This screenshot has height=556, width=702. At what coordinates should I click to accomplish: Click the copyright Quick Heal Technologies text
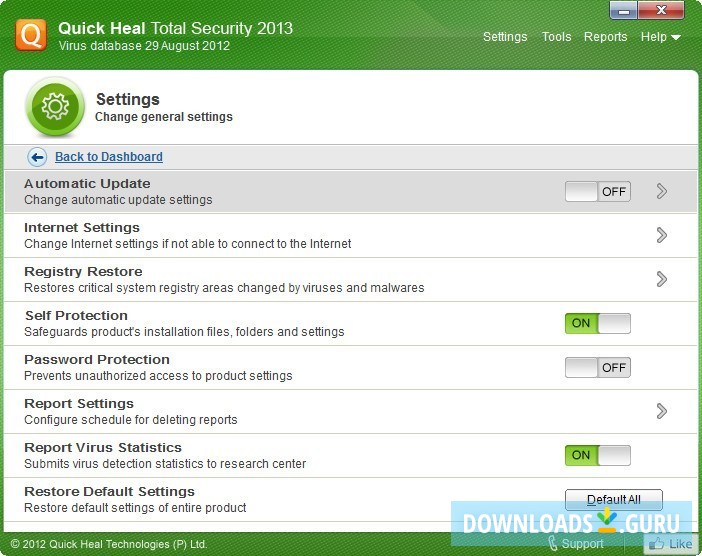click(108, 544)
